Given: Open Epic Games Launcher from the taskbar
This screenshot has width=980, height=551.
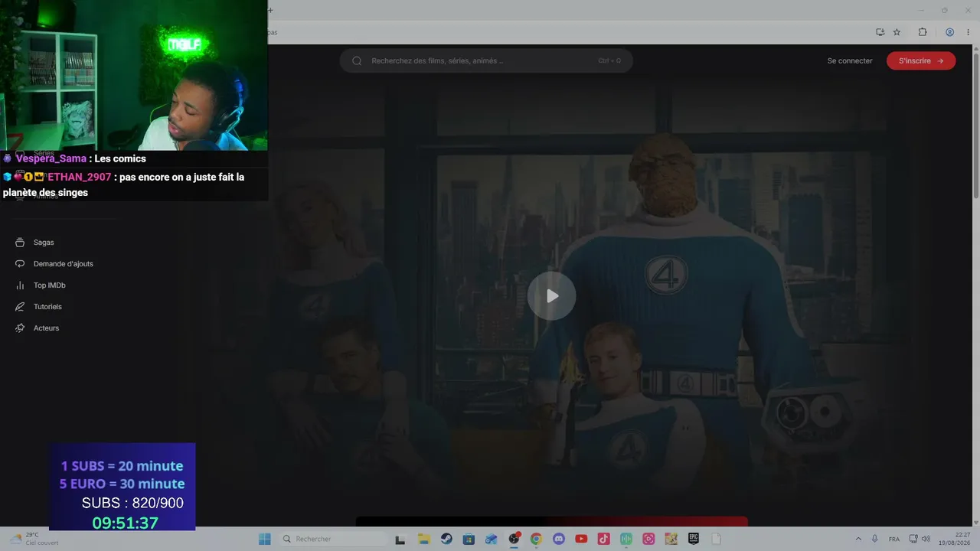Looking at the screenshot, I should tap(694, 539).
